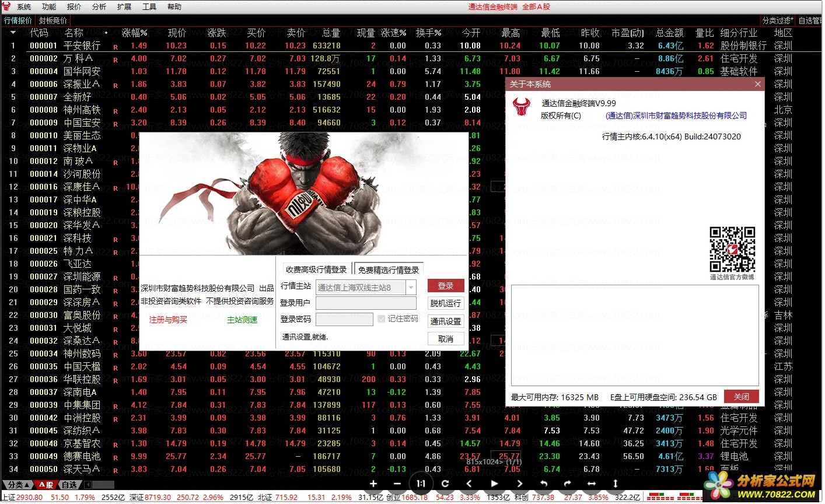Viewport: 825px width, 504px height.
Task: Click the 创业 index value 1685.18 in the status bar
Action: pyautogui.click(x=415, y=498)
